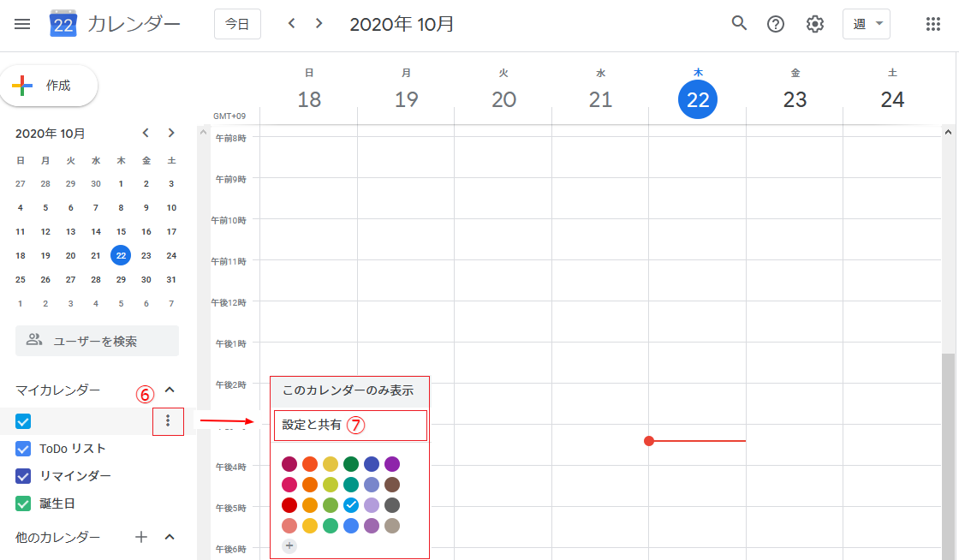Image resolution: width=959 pixels, height=560 pixels.
Task: Go to previous week with arrow
Action: [x=292, y=24]
